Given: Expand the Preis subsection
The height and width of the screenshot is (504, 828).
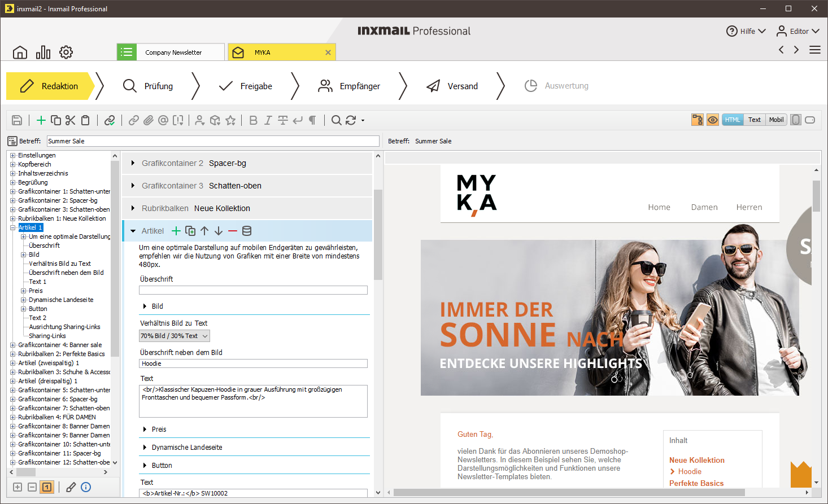Looking at the screenshot, I should click(x=145, y=430).
